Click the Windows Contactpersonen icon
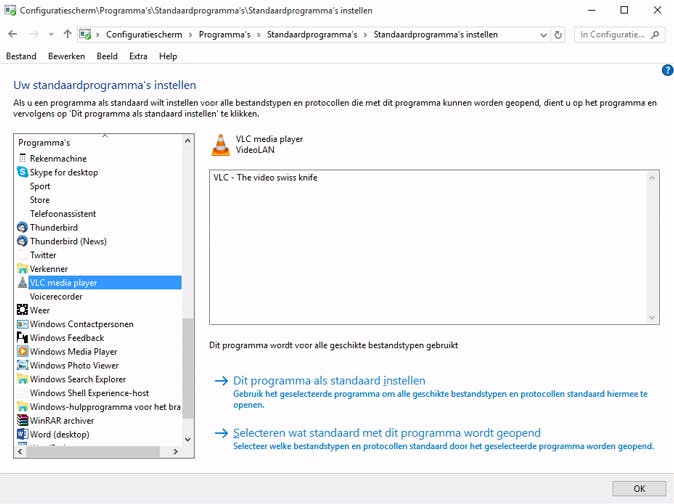This screenshot has height=504, width=674. (22, 324)
